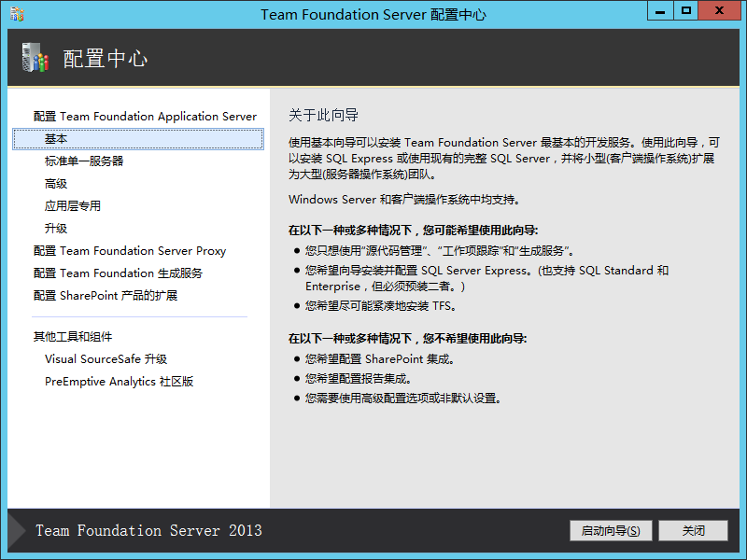Click the text 您希望尽可能紧凑地安装 TFS。
747x560 pixels.
[x=382, y=306]
